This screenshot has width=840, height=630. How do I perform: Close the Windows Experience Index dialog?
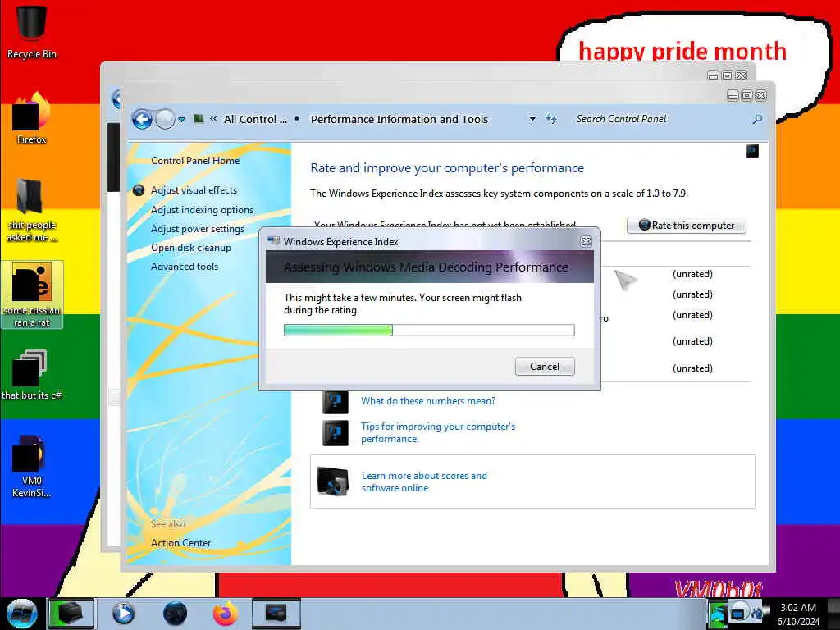(x=586, y=242)
